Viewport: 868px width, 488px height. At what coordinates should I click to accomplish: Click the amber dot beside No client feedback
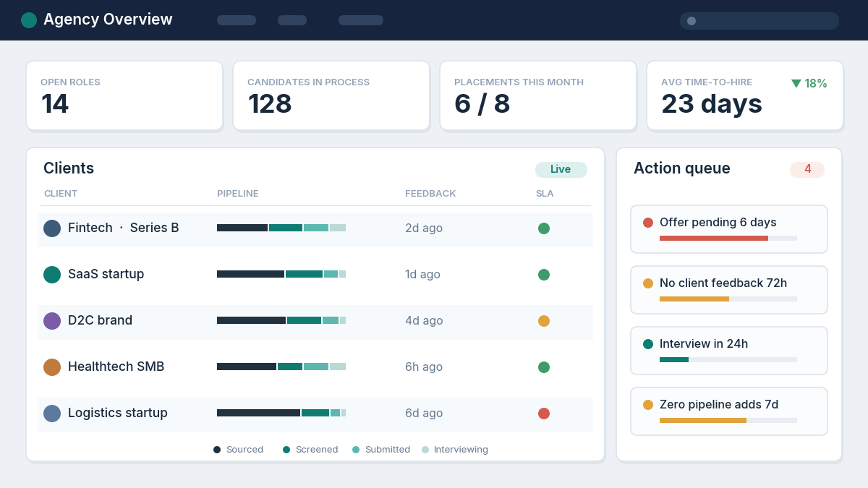pos(648,283)
